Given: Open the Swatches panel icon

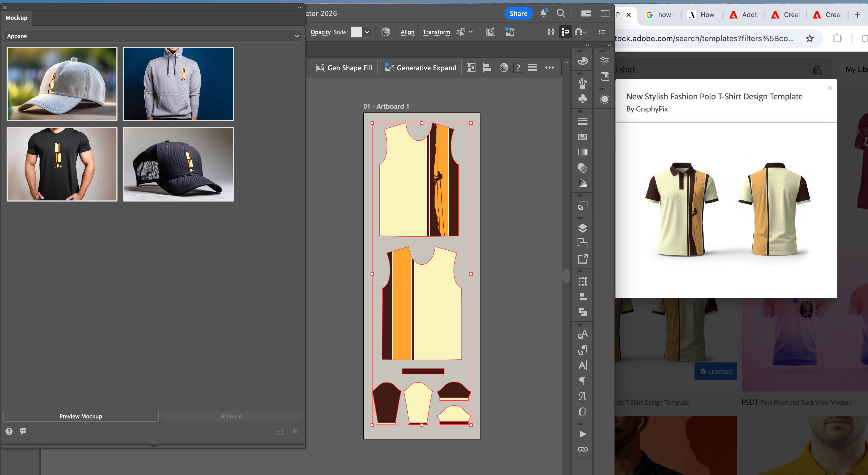Looking at the screenshot, I should click(582, 137).
